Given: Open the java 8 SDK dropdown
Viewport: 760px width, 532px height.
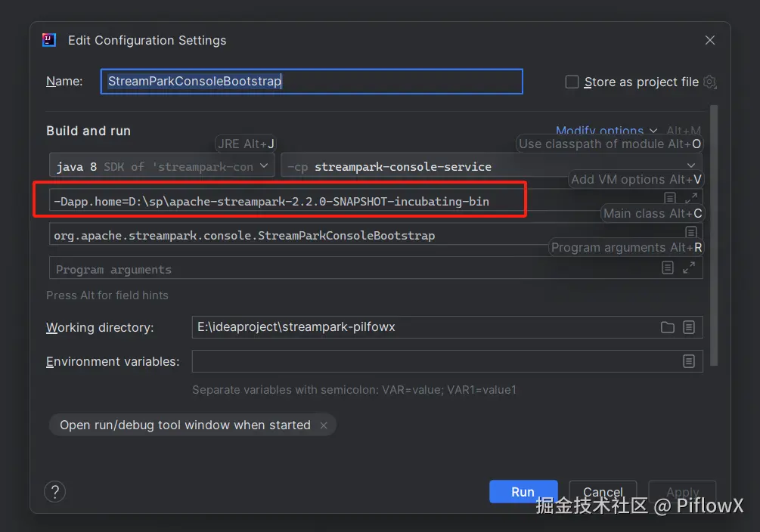Looking at the screenshot, I should pyautogui.click(x=162, y=167).
